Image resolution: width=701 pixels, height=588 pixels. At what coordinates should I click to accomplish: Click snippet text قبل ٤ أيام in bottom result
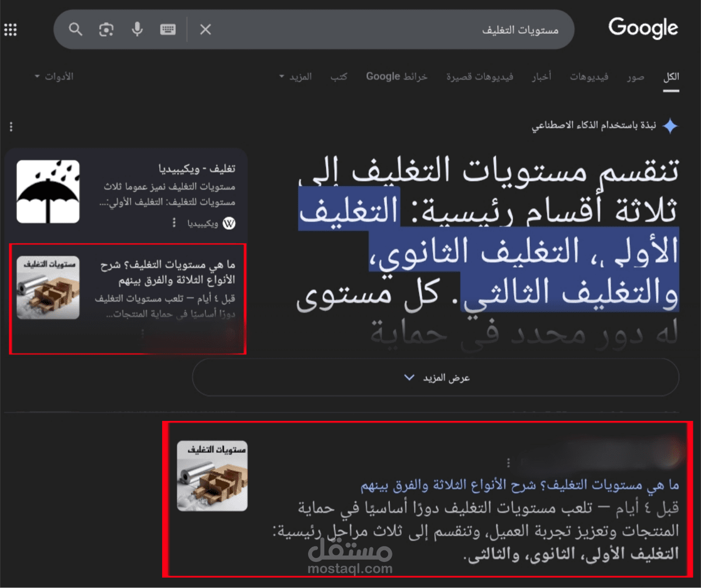(x=648, y=509)
